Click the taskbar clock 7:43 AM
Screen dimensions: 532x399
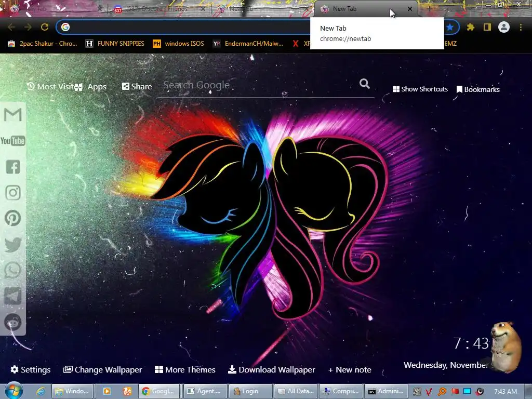pyautogui.click(x=506, y=392)
